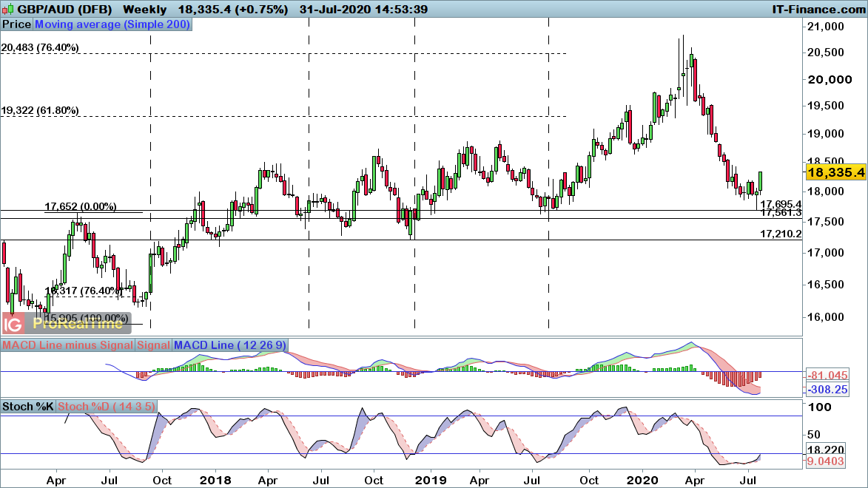Click the MACD value -81.045
This screenshot has height=488, width=868.
[827, 376]
